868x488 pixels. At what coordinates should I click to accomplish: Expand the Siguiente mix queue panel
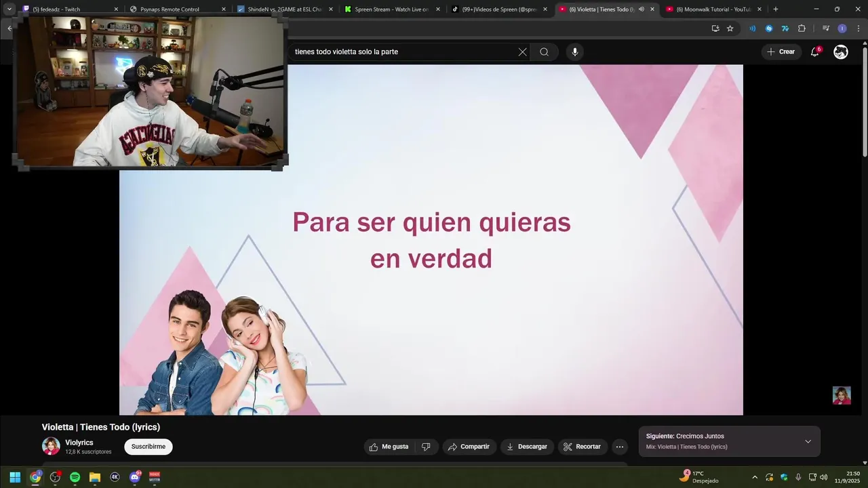coord(808,441)
